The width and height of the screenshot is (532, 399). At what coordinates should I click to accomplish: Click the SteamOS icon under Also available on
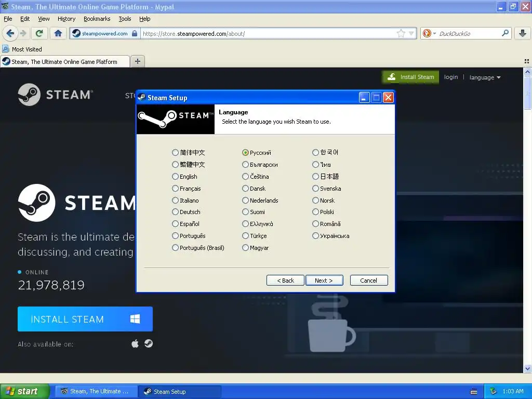tap(149, 344)
